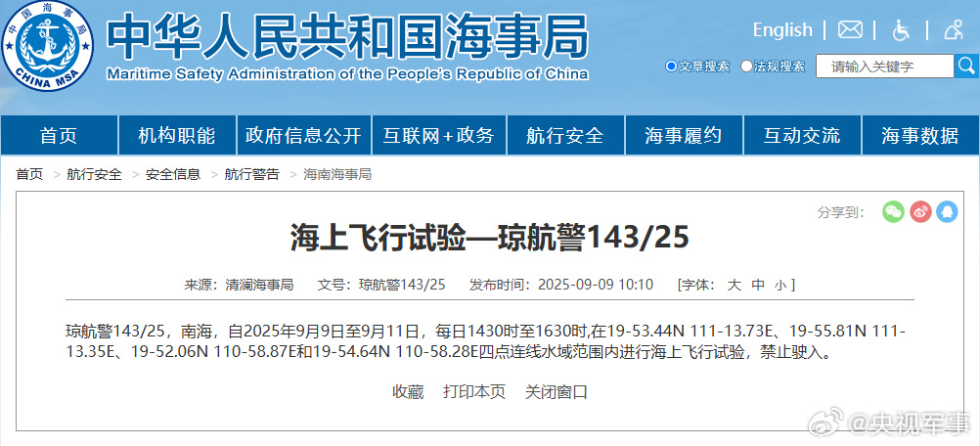Share article via WeChat icon
This screenshot has width=980, height=446.
[x=893, y=211]
